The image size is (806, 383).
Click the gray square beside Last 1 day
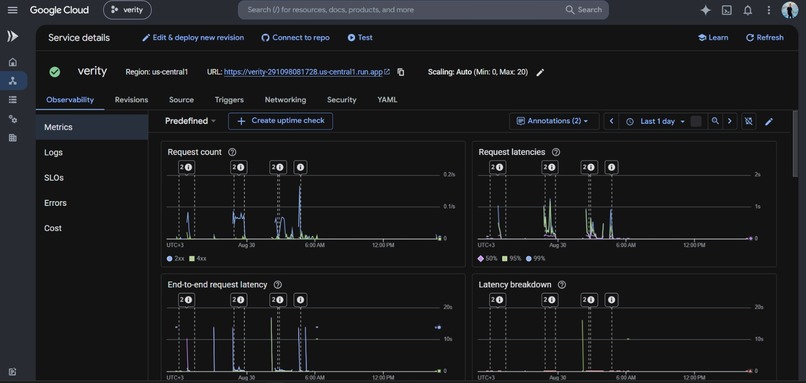tap(696, 121)
